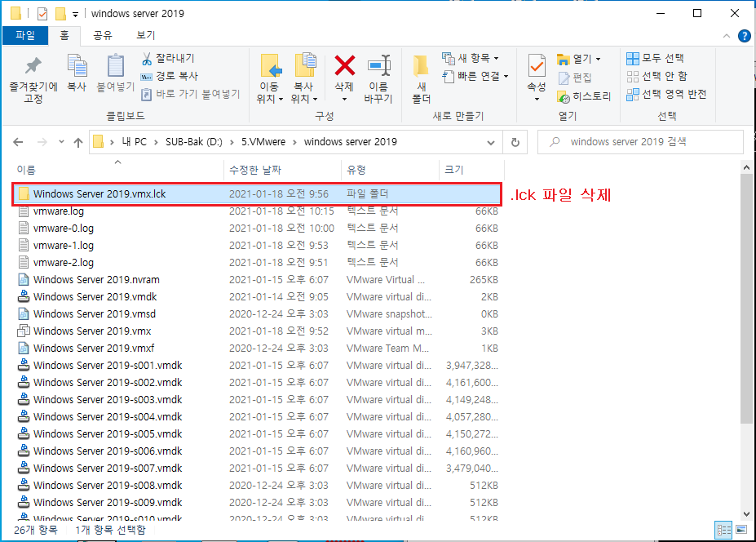Customize Quick Access Toolbar dropdown arrow
Screen dimensions: 756x542
[x=75, y=15]
